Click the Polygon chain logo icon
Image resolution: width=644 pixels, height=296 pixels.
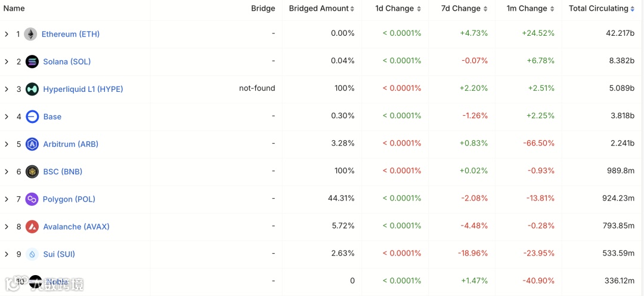(32, 199)
